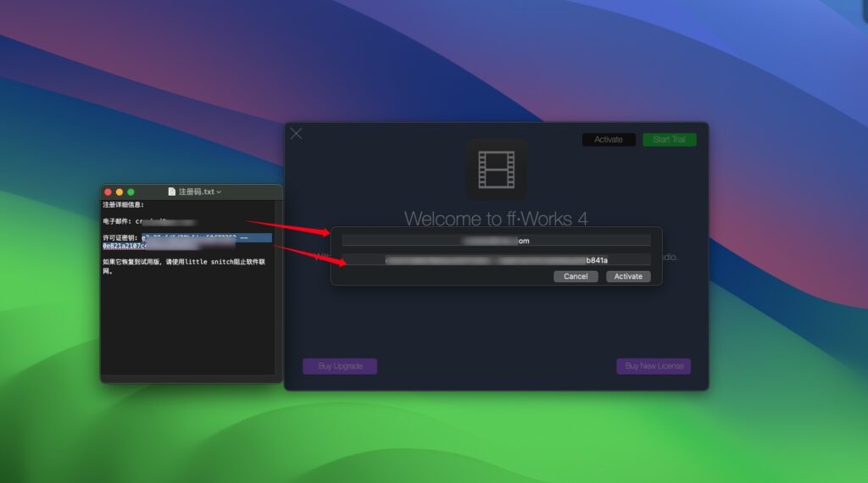The width and height of the screenshot is (868, 483).
Task: Click the 注册详细信息 line in the text file
Action: tap(124, 205)
